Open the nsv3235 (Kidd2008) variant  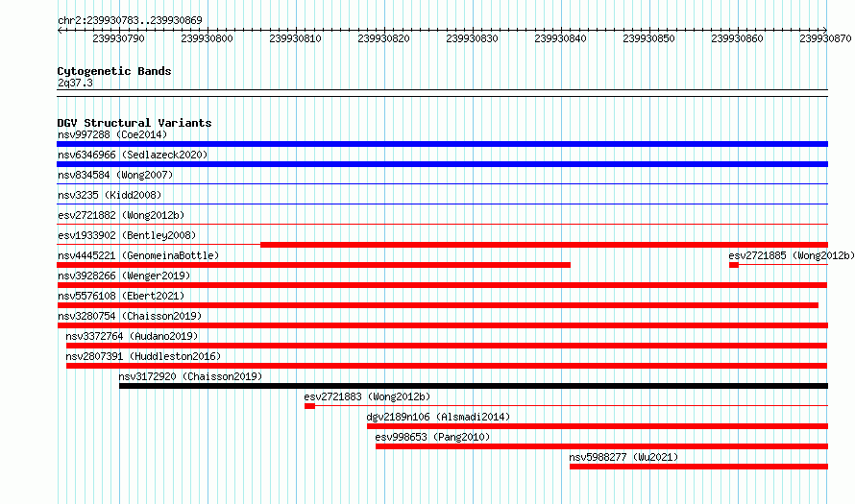[x=110, y=195]
